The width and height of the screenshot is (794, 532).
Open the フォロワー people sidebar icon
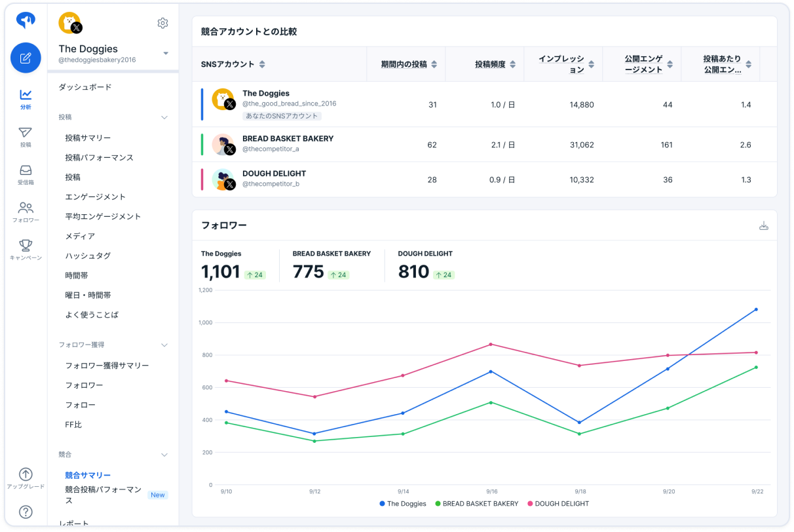tap(26, 212)
